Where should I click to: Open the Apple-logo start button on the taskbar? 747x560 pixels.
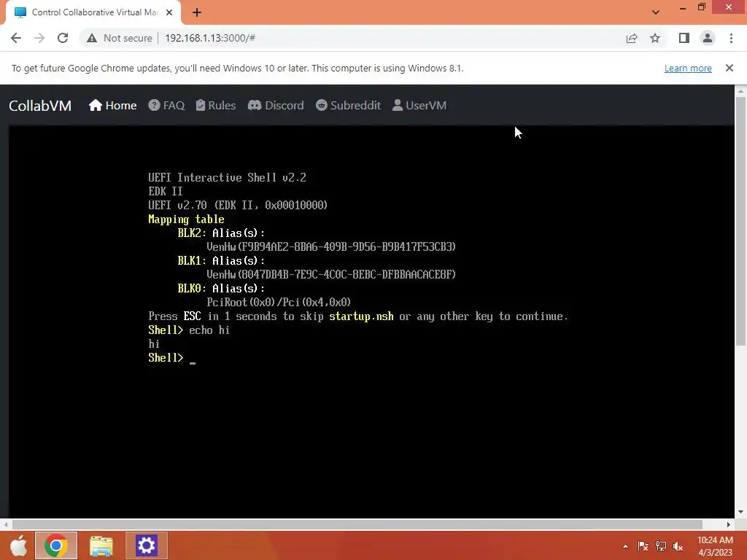pyautogui.click(x=19, y=545)
